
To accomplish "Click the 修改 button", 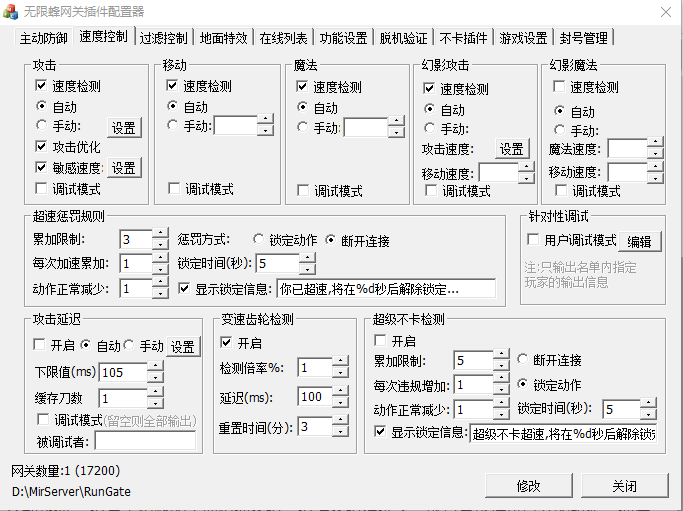I will click(528, 485).
